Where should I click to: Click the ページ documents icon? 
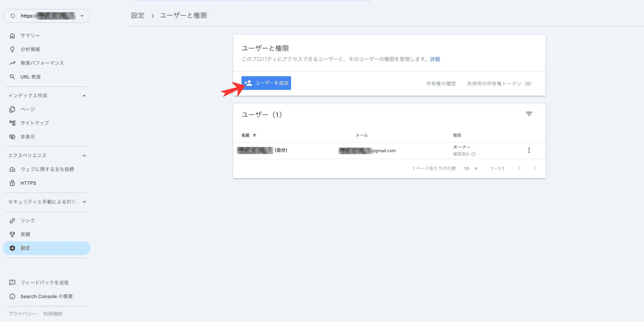[x=12, y=109]
